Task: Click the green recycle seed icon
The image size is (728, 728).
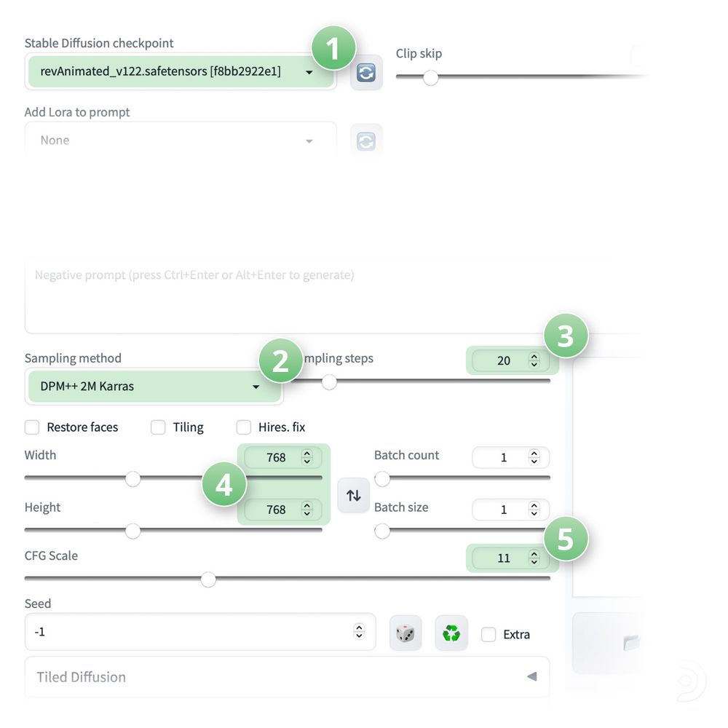Action: tap(451, 633)
